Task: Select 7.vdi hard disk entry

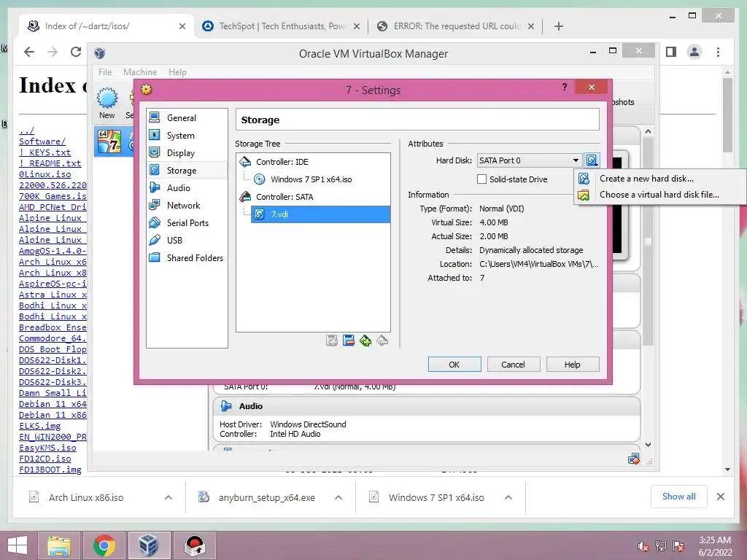Action: click(x=320, y=214)
